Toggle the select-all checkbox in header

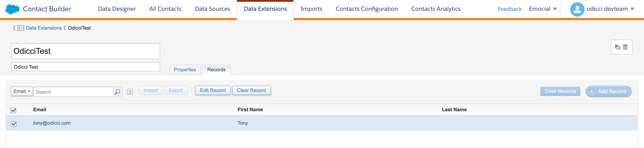(13, 110)
